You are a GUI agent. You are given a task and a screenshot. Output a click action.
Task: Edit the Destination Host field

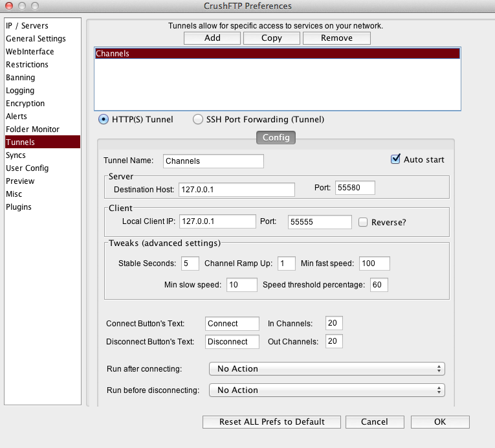click(x=237, y=190)
